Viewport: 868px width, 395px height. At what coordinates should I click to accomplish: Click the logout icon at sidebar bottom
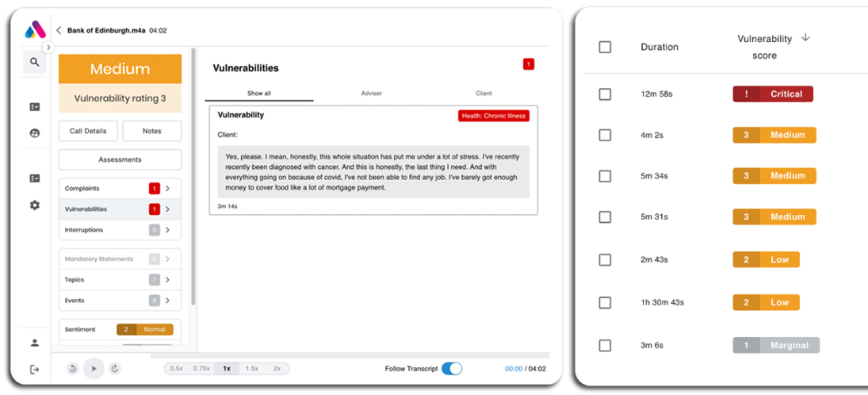[34, 370]
